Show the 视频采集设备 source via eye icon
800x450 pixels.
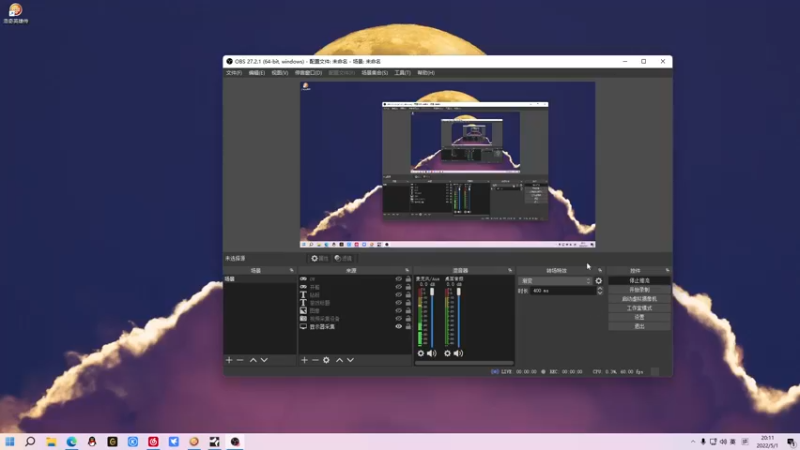(x=398, y=318)
